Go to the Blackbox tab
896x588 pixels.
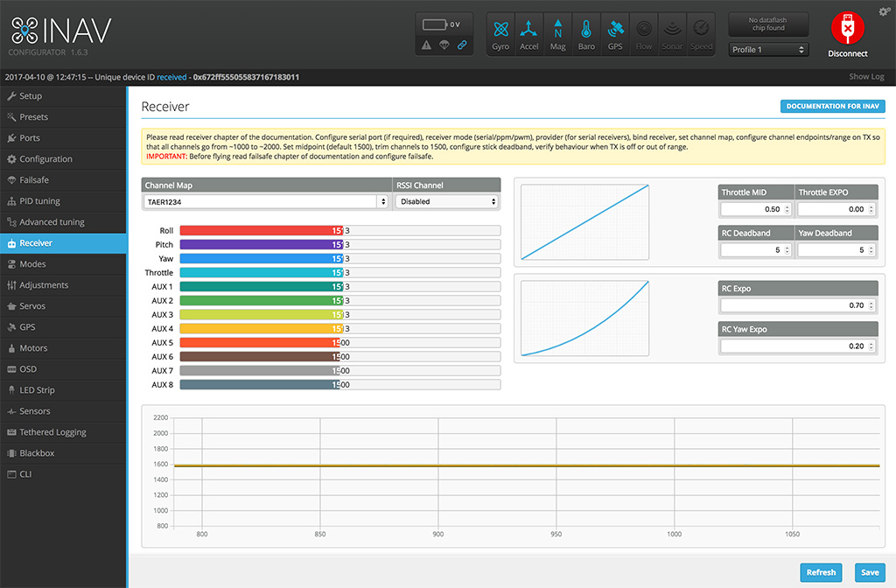(x=37, y=453)
